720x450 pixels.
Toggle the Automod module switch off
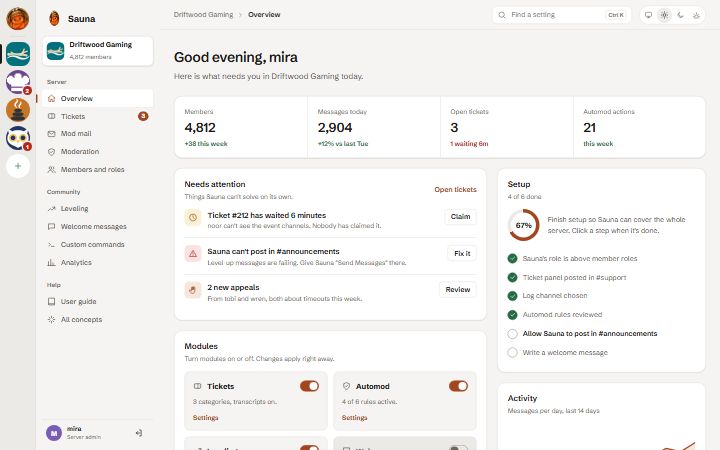[x=458, y=386]
